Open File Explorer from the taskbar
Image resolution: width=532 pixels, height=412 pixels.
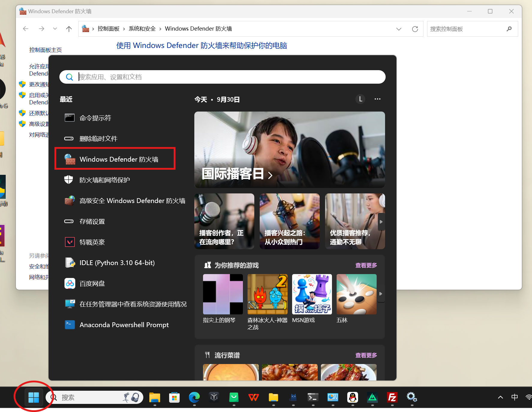coord(155,397)
